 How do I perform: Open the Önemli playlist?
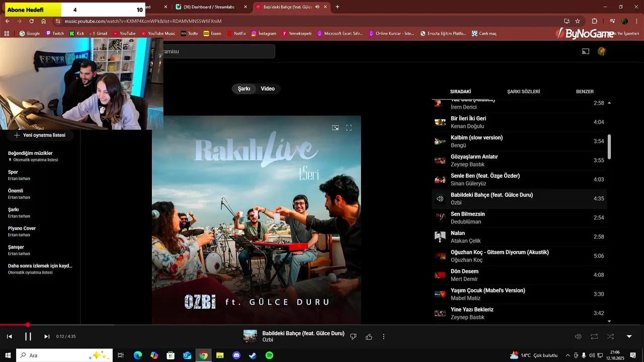[x=40, y=194]
